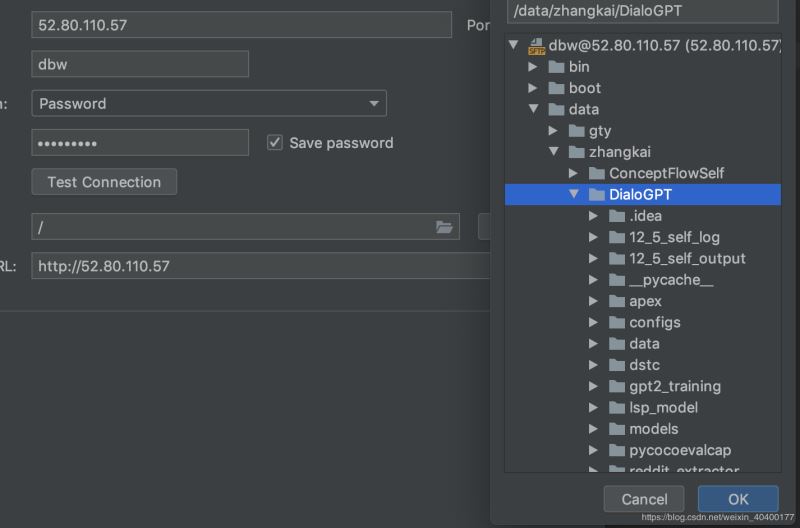Confirm selection with the OK button
Viewport: 800px width, 528px height.
737,499
